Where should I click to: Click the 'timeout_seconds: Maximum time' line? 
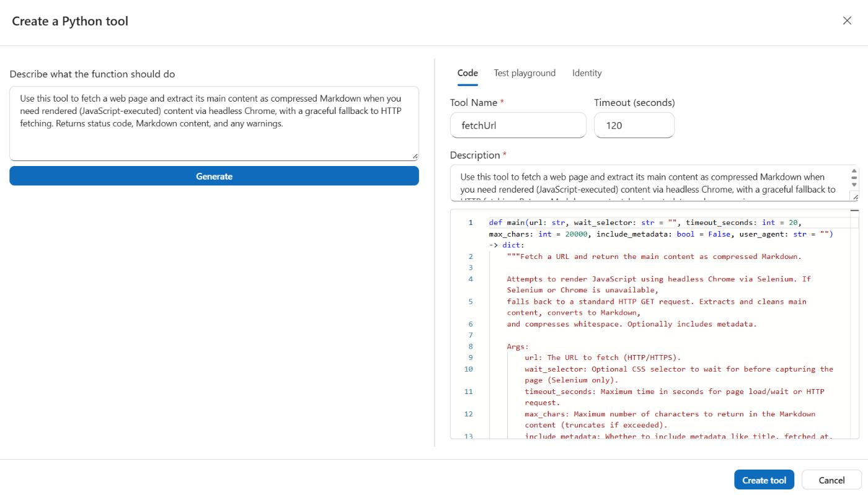675,397
